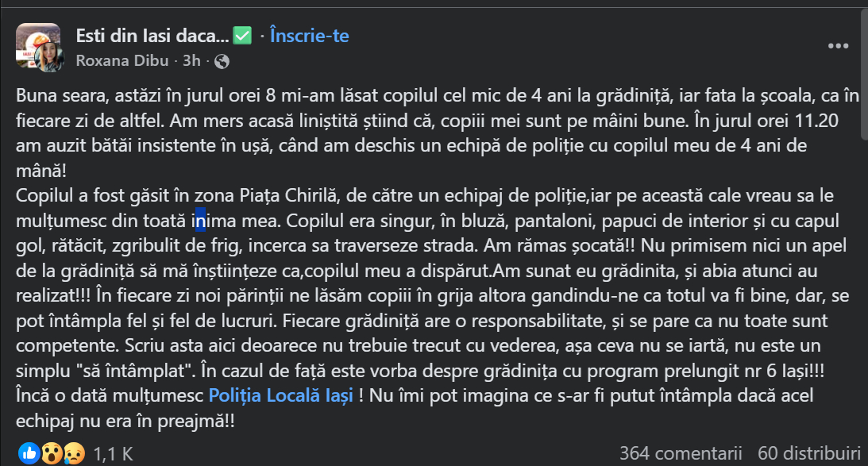Click the Înscrie-te join button
Screen dimensions: 868x466
pos(309,35)
